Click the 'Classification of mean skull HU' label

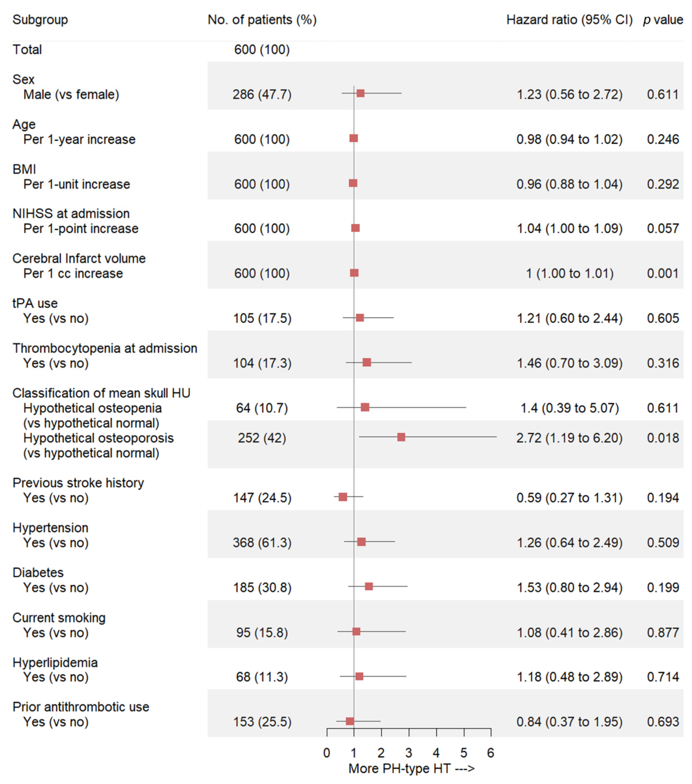pyautogui.click(x=101, y=393)
